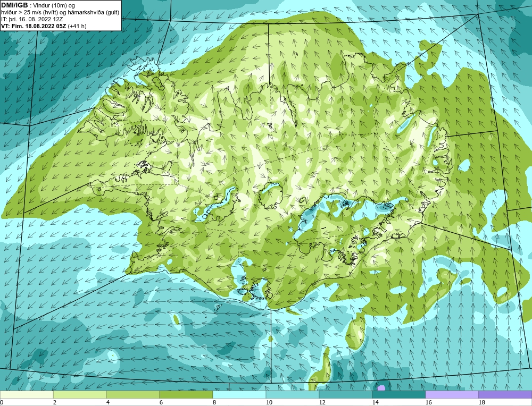
Task: Click the 6–8 m/s olive green legend swatch
Action: [x=186, y=394]
